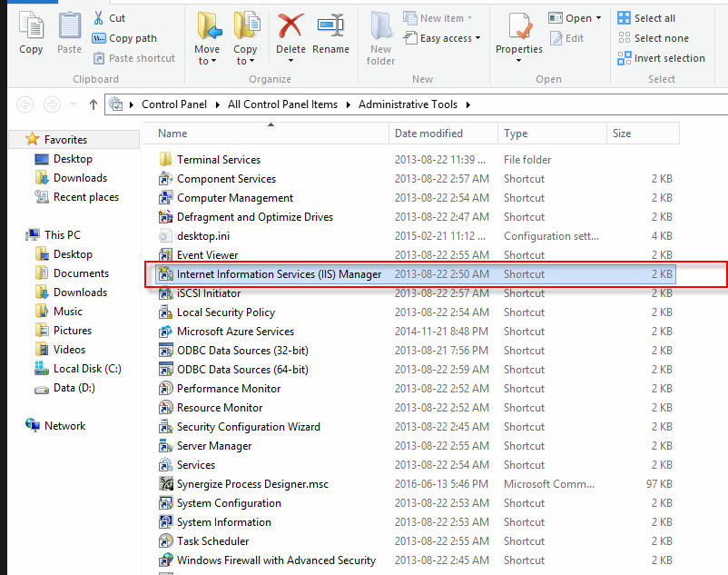Image resolution: width=728 pixels, height=575 pixels.
Task: Click the Forward navigation arrow
Action: [52, 104]
